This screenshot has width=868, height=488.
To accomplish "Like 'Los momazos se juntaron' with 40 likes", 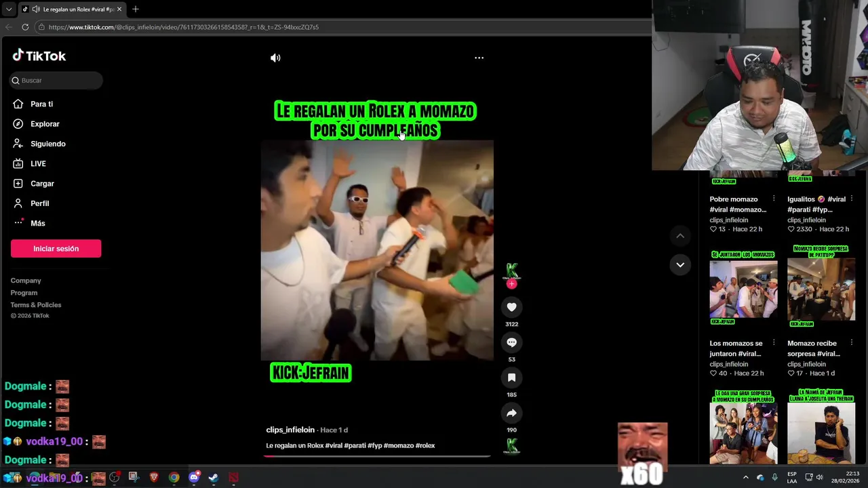I will (713, 373).
